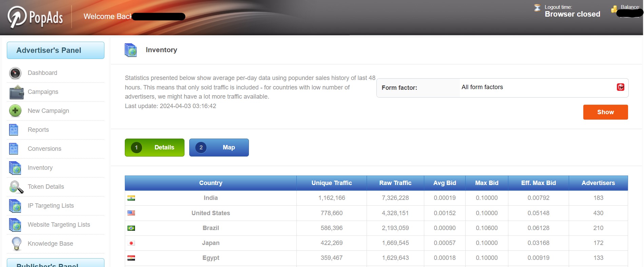This screenshot has width=644, height=267.
Task: Switch to the Map tab
Action: tap(219, 147)
